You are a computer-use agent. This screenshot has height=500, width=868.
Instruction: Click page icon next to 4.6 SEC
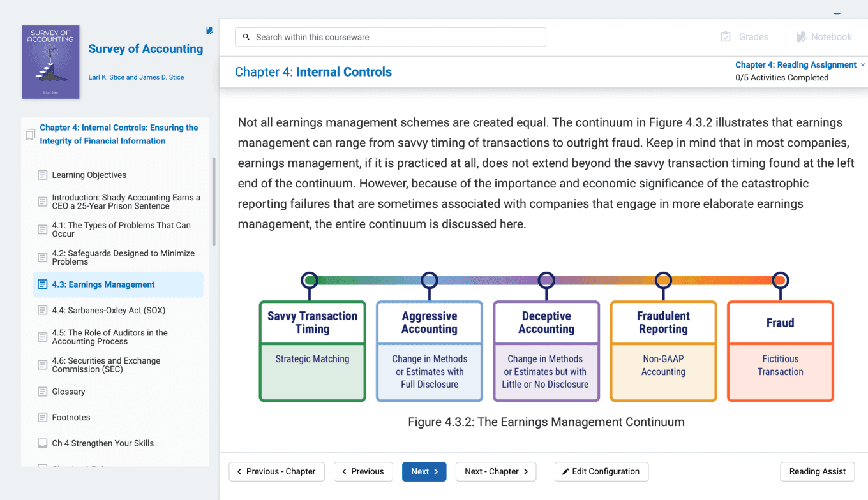pos(43,365)
